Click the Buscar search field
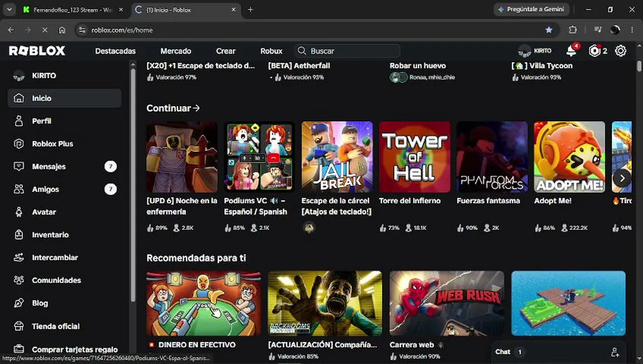643x364 pixels. click(x=347, y=51)
